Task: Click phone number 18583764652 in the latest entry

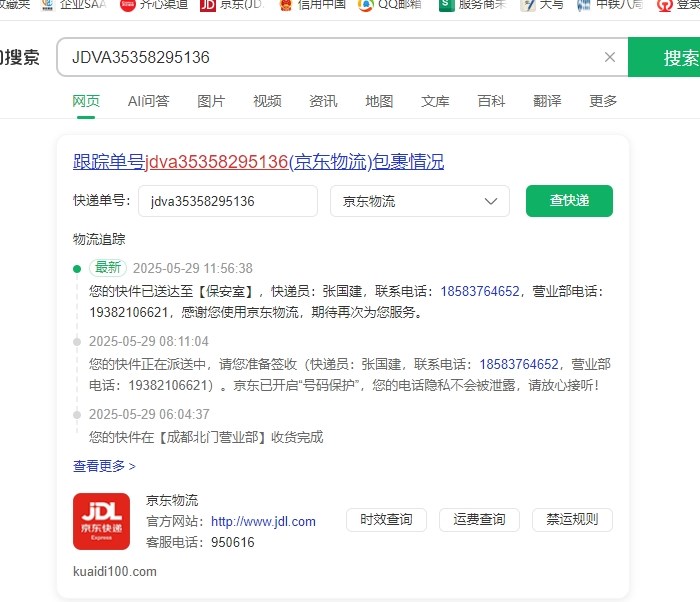Action: pyautogui.click(x=480, y=292)
